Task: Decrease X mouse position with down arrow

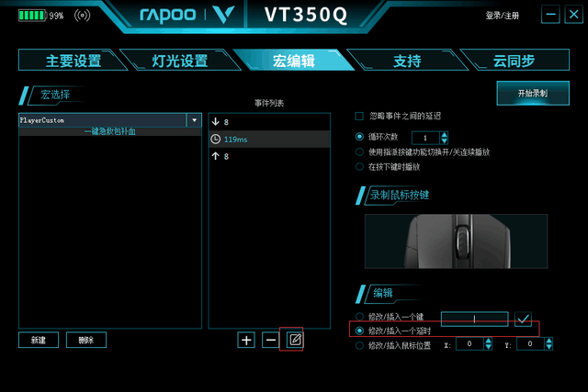Action: pyautogui.click(x=488, y=347)
